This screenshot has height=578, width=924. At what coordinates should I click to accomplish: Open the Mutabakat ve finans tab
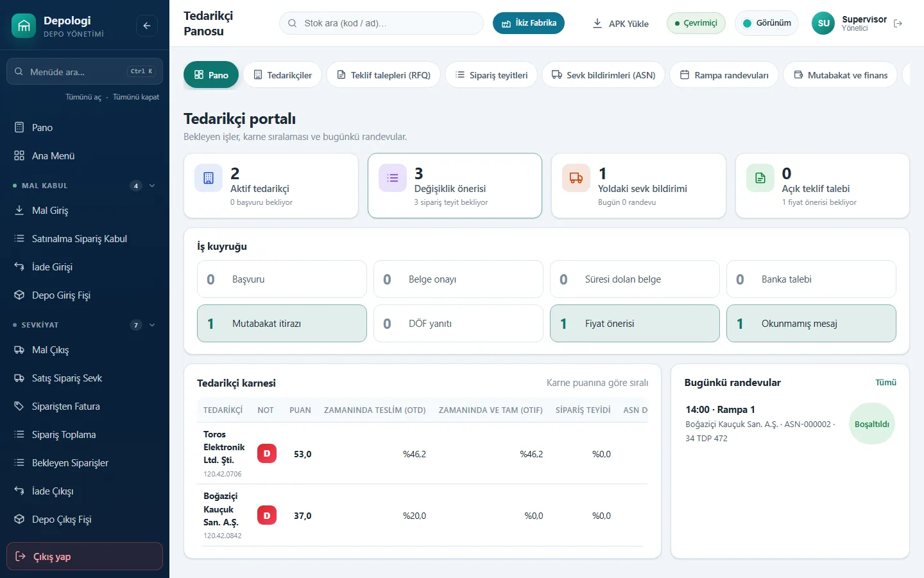840,74
